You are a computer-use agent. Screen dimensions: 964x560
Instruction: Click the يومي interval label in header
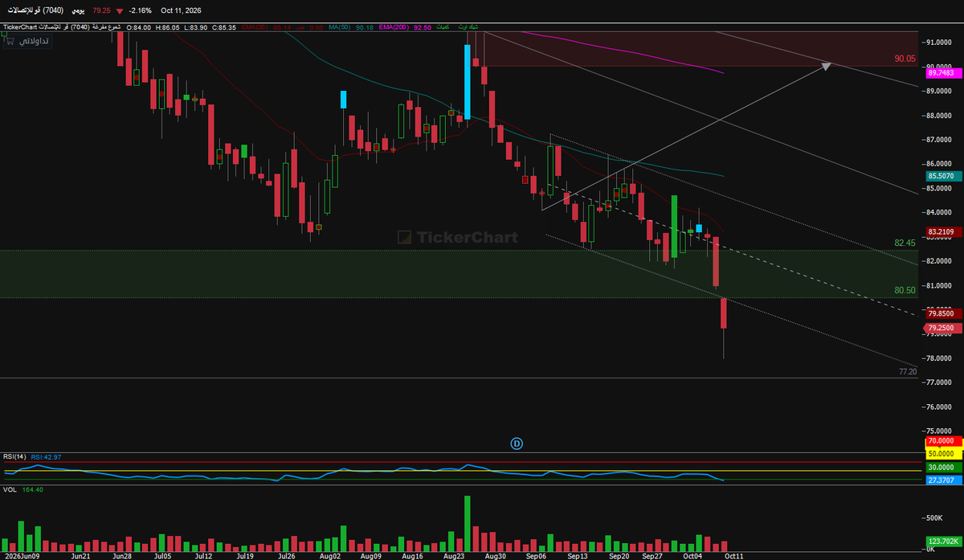(76, 11)
